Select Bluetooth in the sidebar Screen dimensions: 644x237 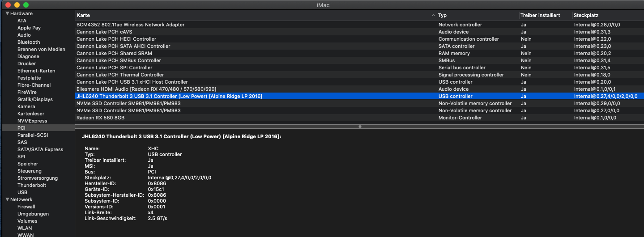(29, 42)
